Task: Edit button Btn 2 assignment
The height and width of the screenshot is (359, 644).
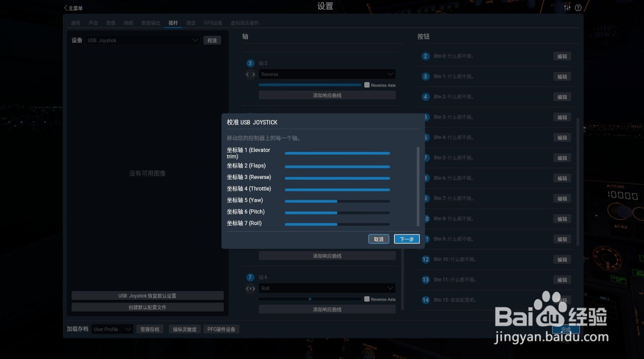Action: [562, 97]
